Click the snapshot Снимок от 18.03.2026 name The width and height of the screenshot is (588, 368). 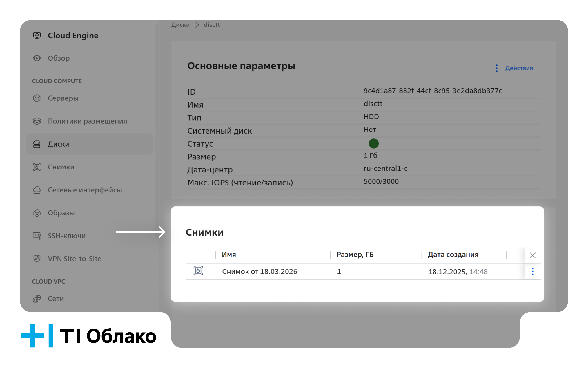259,272
